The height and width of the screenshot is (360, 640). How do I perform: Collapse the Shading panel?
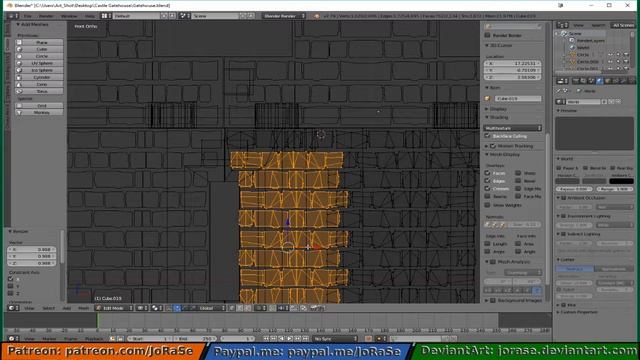[x=487, y=118]
